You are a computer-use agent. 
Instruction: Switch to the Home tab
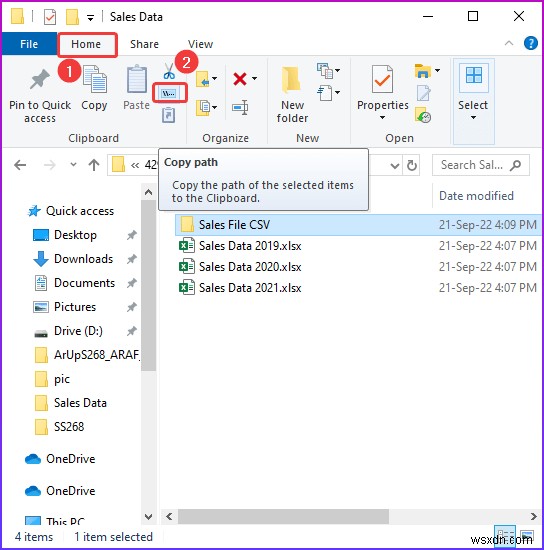[86, 44]
